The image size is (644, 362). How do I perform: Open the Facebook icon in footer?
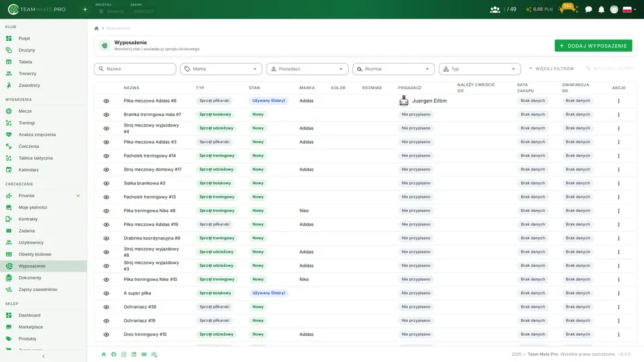coord(114,354)
